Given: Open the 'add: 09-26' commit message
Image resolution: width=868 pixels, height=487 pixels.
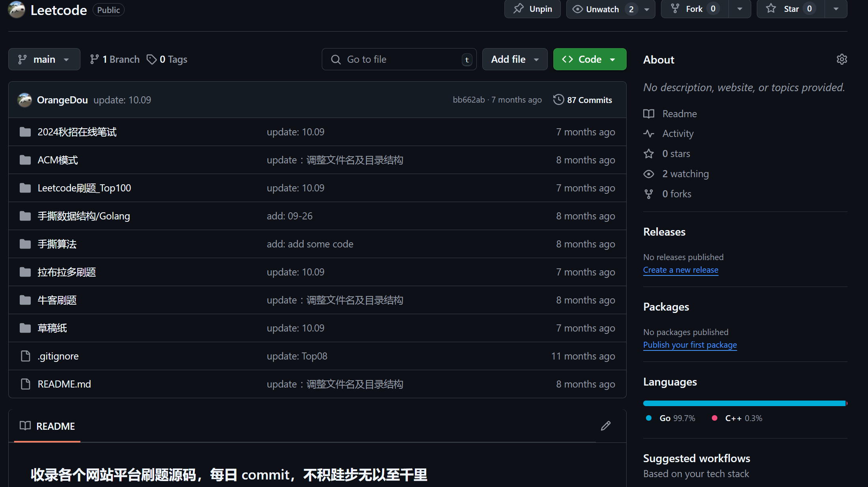Looking at the screenshot, I should [x=289, y=216].
